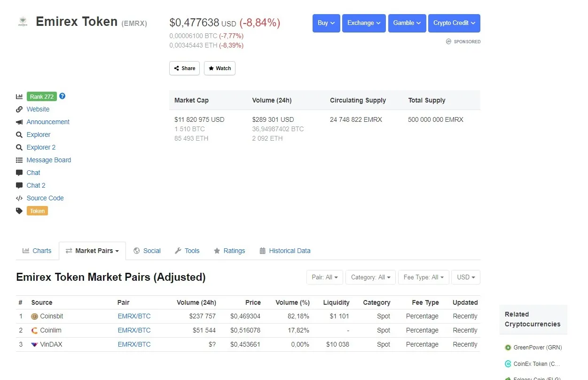Click the $0,516078 price cell

(x=245, y=330)
